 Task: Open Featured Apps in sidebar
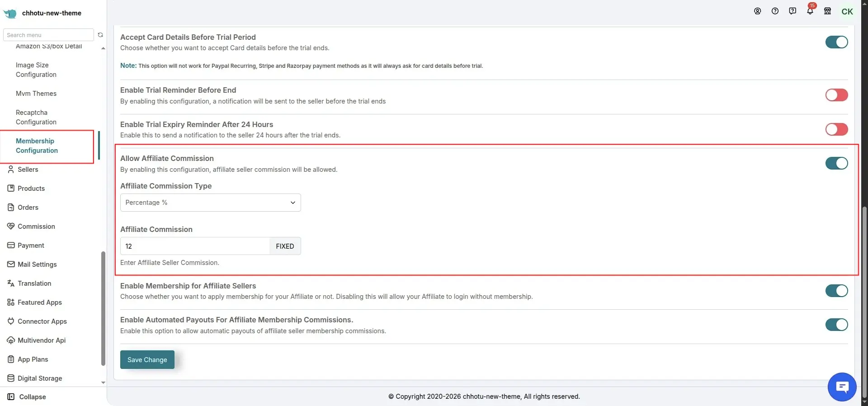(40, 302)
